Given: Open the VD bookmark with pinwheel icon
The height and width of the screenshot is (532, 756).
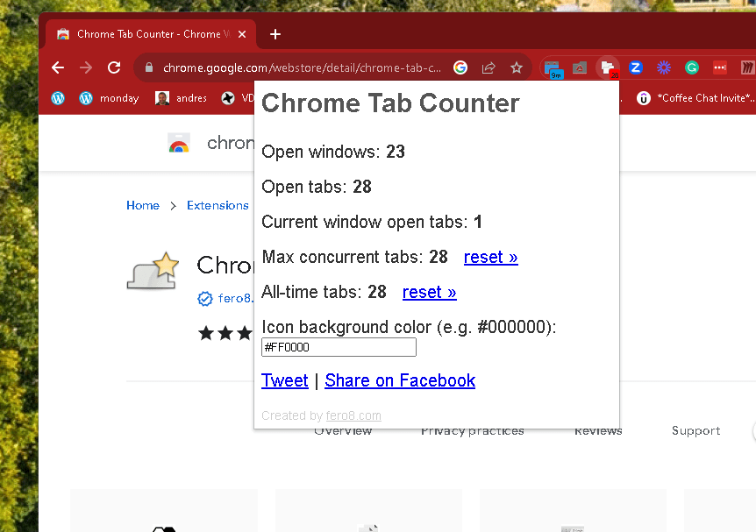Looking at the screenshot, I should (237, 98).
